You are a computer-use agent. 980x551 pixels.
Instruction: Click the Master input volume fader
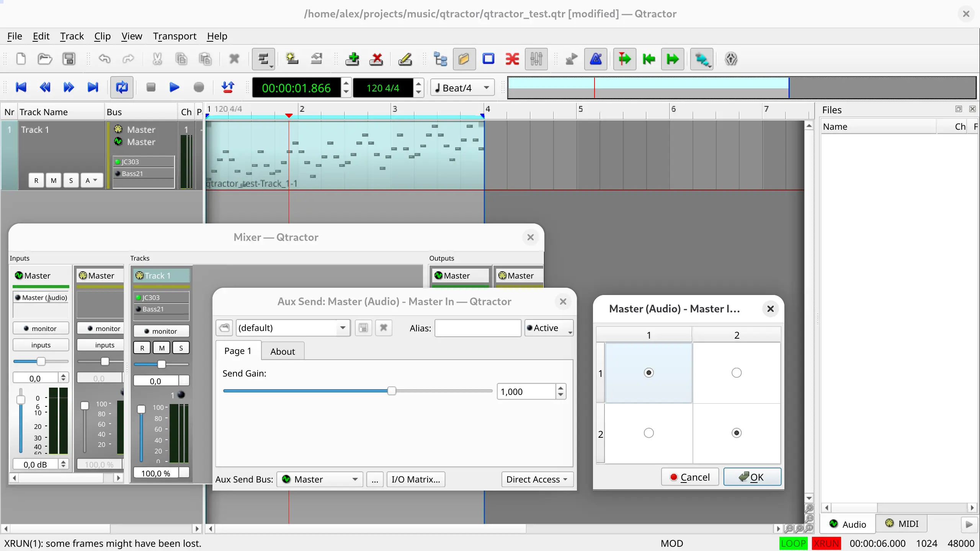21,399
